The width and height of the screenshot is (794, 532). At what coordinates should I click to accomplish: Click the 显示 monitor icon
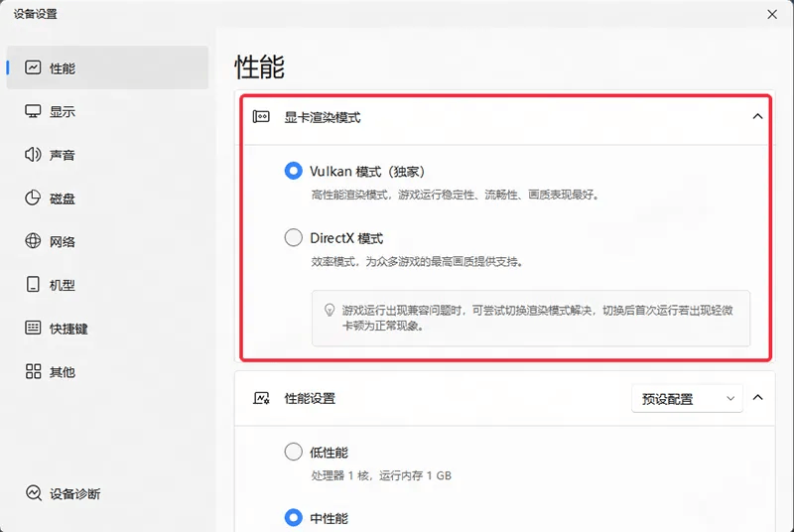click(x=34, y=112)
